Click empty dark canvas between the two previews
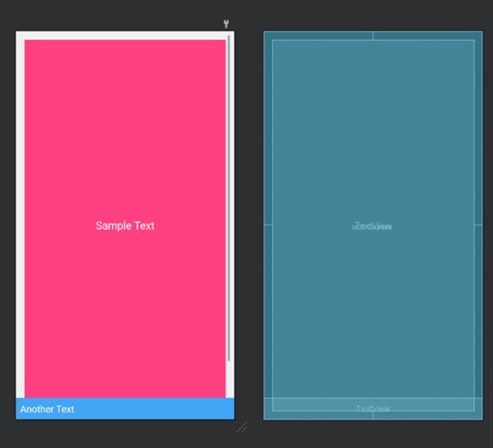 [x=249, y=220]
